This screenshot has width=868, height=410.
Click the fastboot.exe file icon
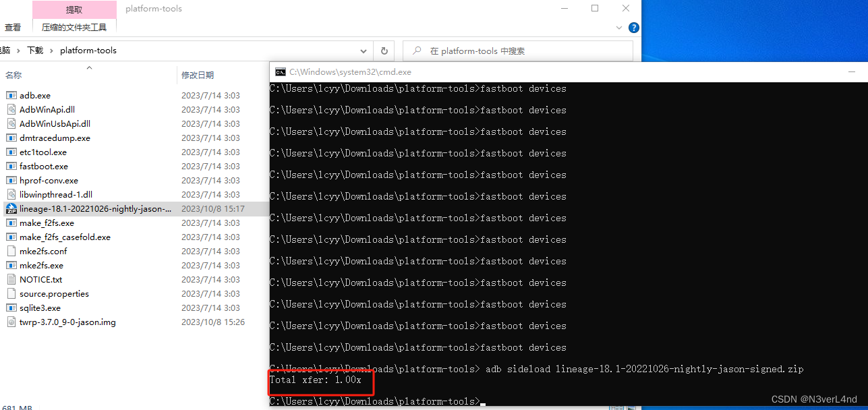(x=11, y=167)
